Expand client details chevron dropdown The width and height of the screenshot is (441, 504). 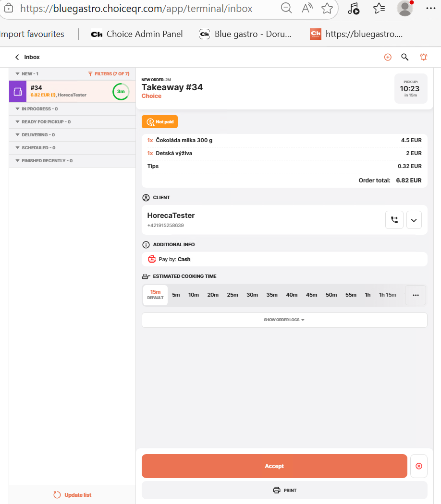pyautogui.click(x=414, y=220)
